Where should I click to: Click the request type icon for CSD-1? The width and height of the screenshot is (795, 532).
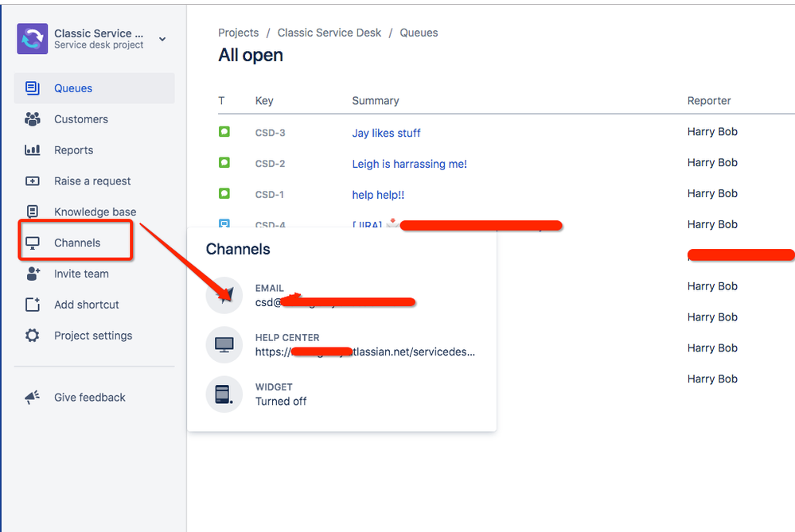pos(224,193)
